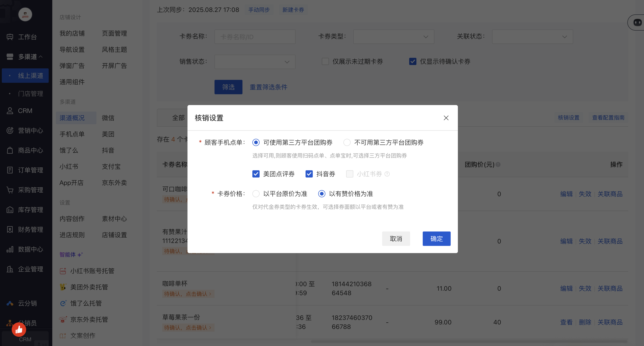Click the 确定 confirm button
The height and width of the screenshot is (346, 644).
click(x=436, y=239)
